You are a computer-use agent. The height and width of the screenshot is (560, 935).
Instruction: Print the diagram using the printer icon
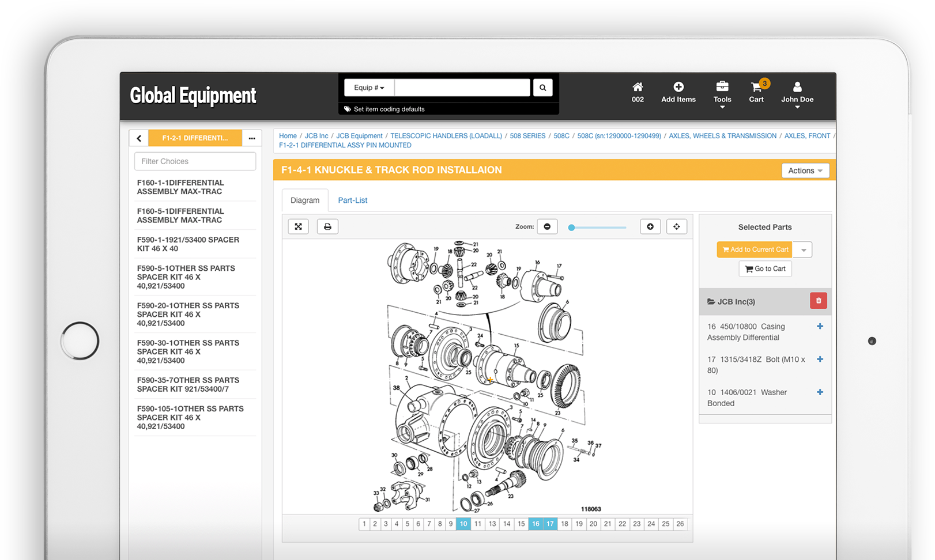[x=327, y=226]
